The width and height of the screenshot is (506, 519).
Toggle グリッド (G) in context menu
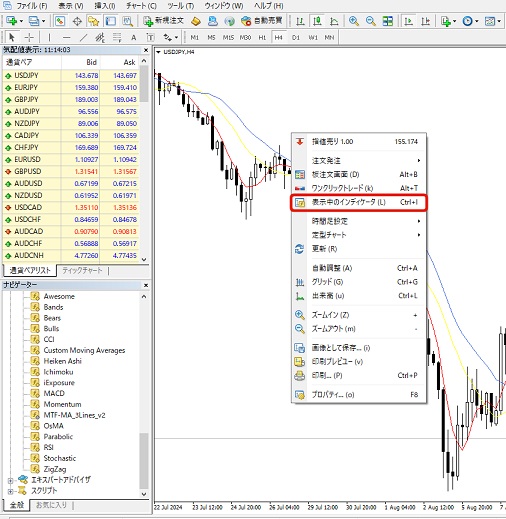point(359,282)
